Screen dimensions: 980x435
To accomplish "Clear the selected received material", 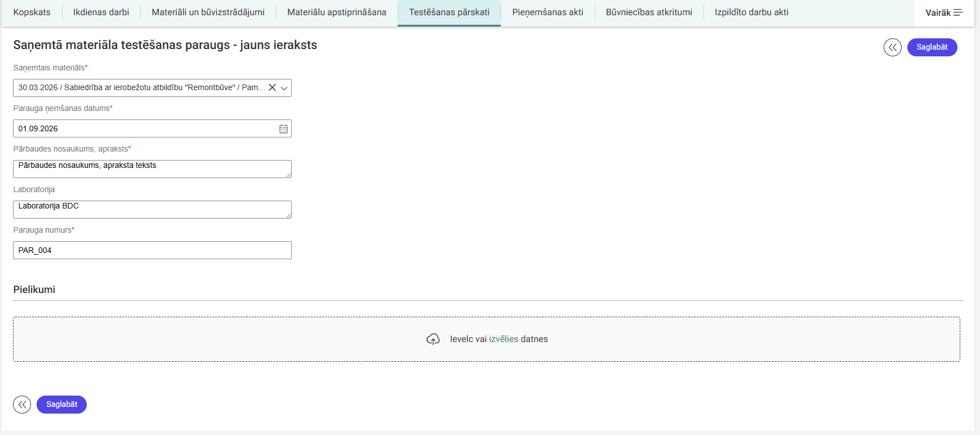I will tap(272, 87).
